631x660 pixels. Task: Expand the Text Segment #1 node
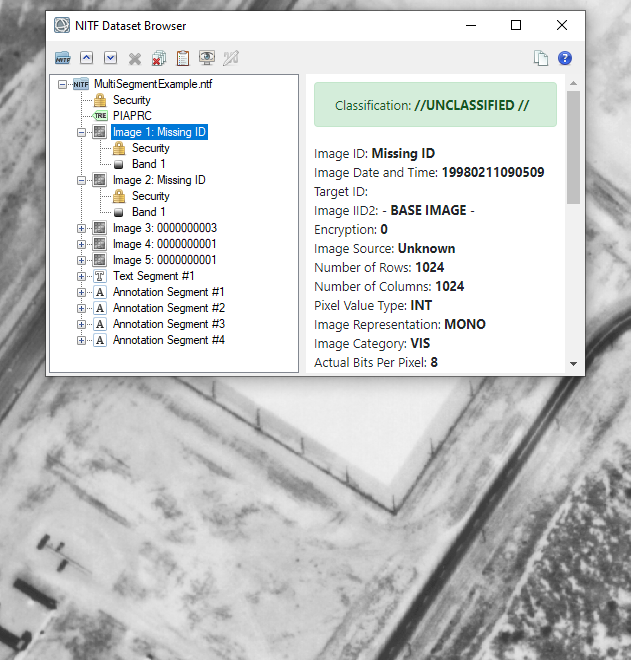pyautogui.click(x=81, y=276)
